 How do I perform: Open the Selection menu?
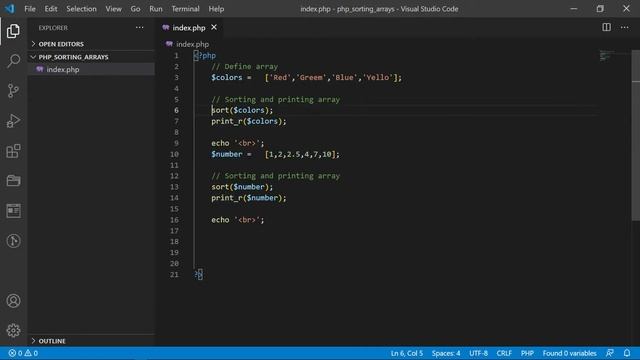pos(81,9)
